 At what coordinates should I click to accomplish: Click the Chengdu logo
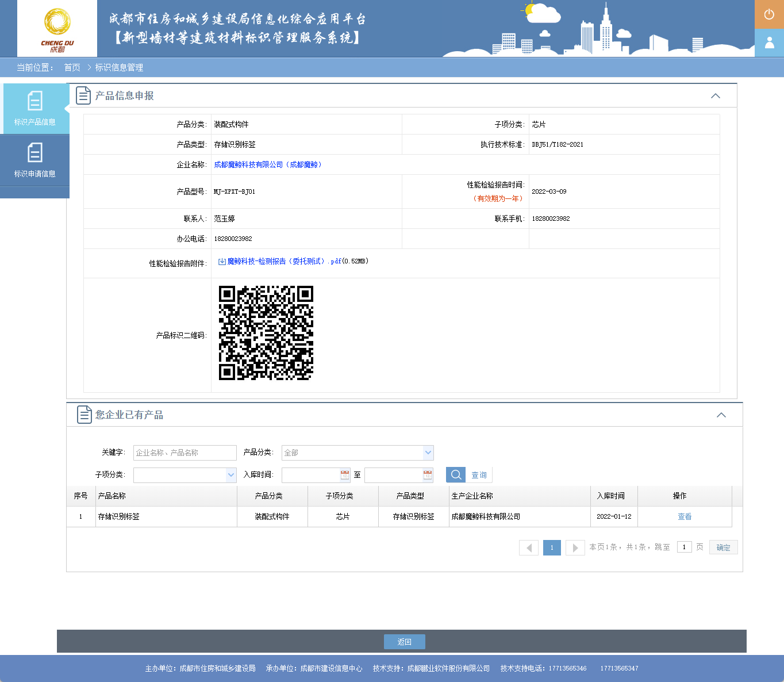[57, 29]
